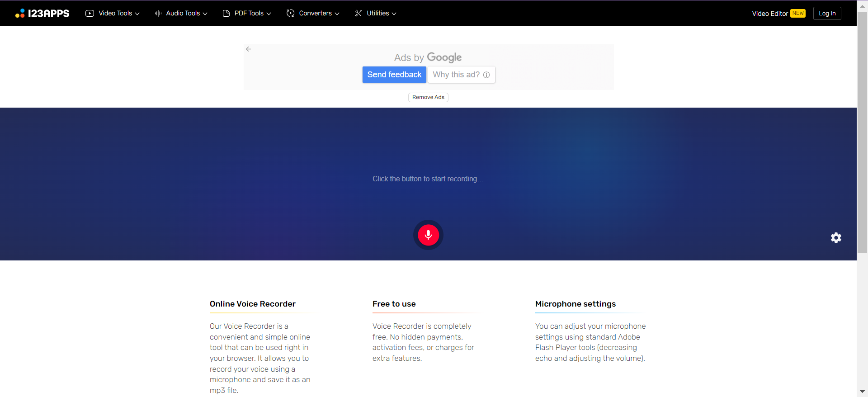Click the Send feedback button
868x397 pixels.
[394, 75]
